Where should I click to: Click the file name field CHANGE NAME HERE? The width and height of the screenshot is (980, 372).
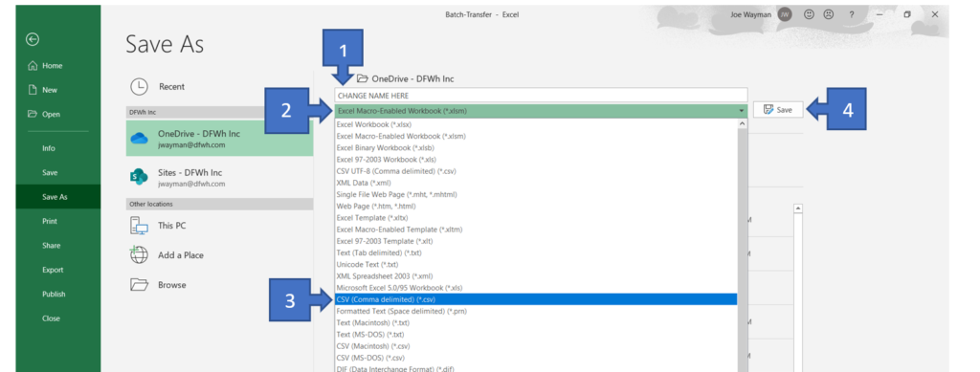pos(542,96)
